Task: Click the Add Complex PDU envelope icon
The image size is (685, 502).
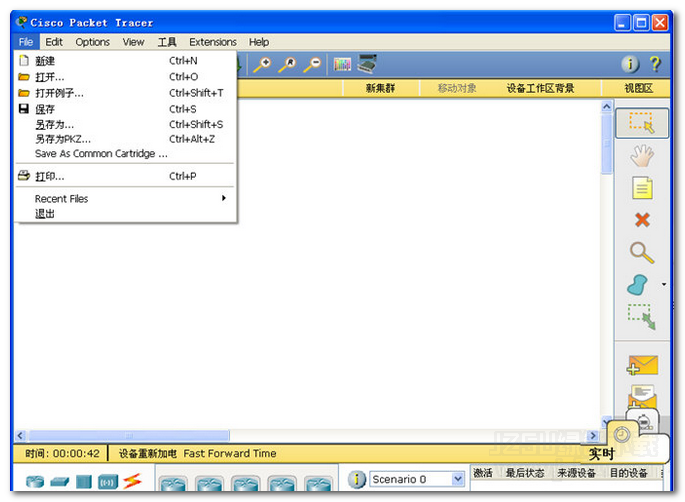Action: [x=642, y=395]
